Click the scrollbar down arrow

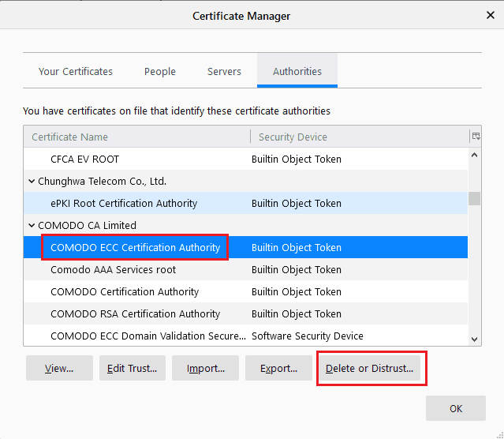point(474,339)
